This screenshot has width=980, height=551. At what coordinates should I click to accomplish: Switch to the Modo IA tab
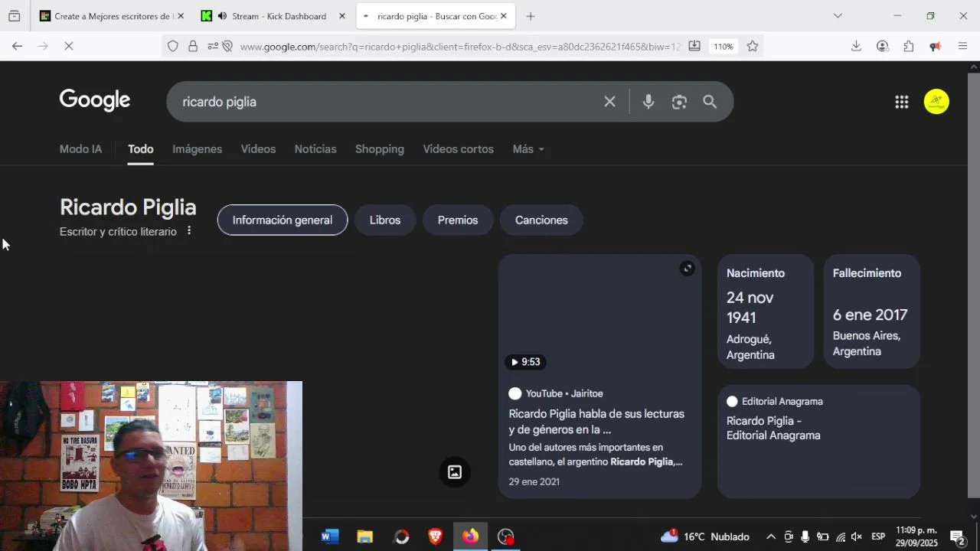tap(80, 149)
